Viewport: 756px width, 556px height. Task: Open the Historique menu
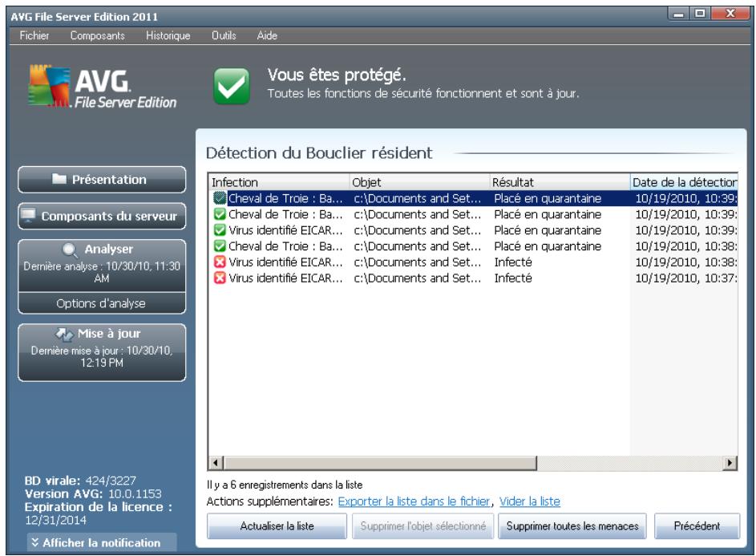click(168, 35)
